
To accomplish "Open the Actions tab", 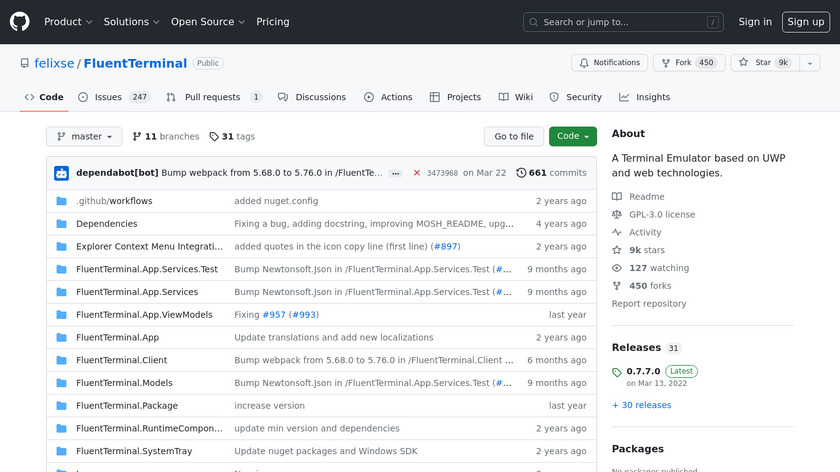I will [x=388, y=97].
